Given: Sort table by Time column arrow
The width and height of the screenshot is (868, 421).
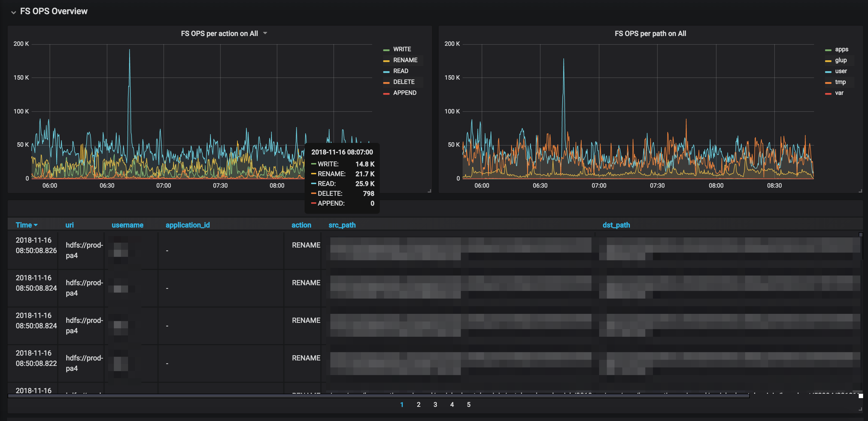Looking at the screenshot, I should coord(36,225).
